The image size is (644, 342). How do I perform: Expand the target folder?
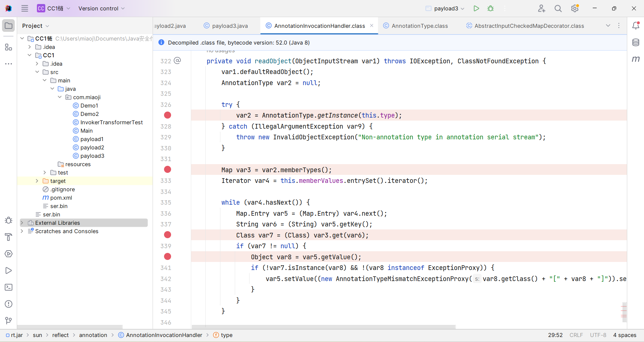click(x=37, y=181)
